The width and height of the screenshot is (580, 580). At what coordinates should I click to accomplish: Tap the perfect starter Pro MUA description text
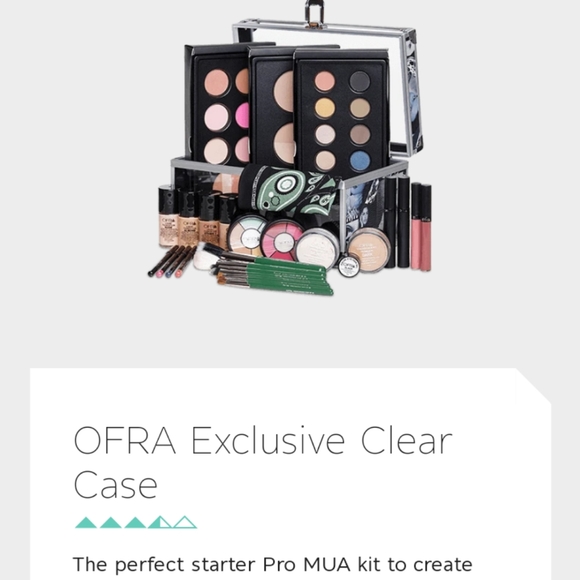(273, 565)
